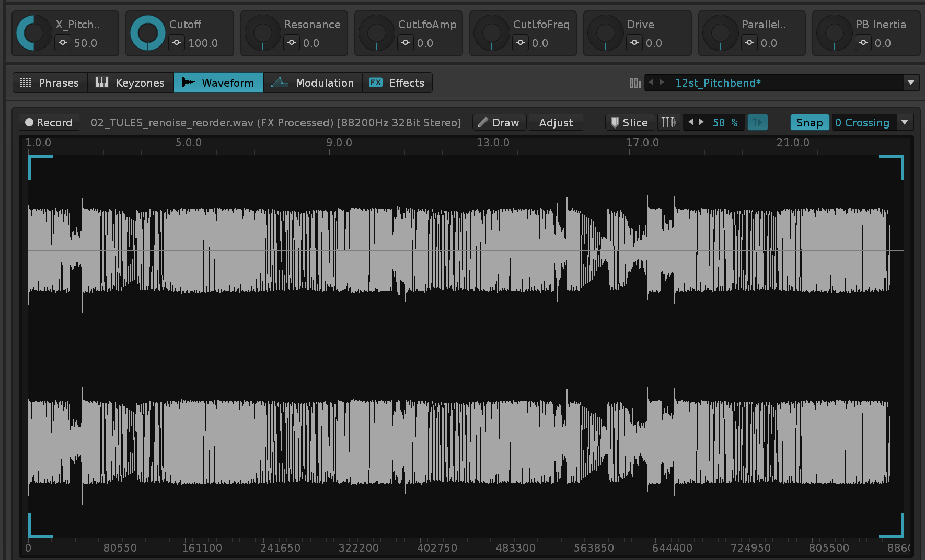
Task: Click the PB Inertia macro knob
Action: pyautogui.click(x=835, y=33)
